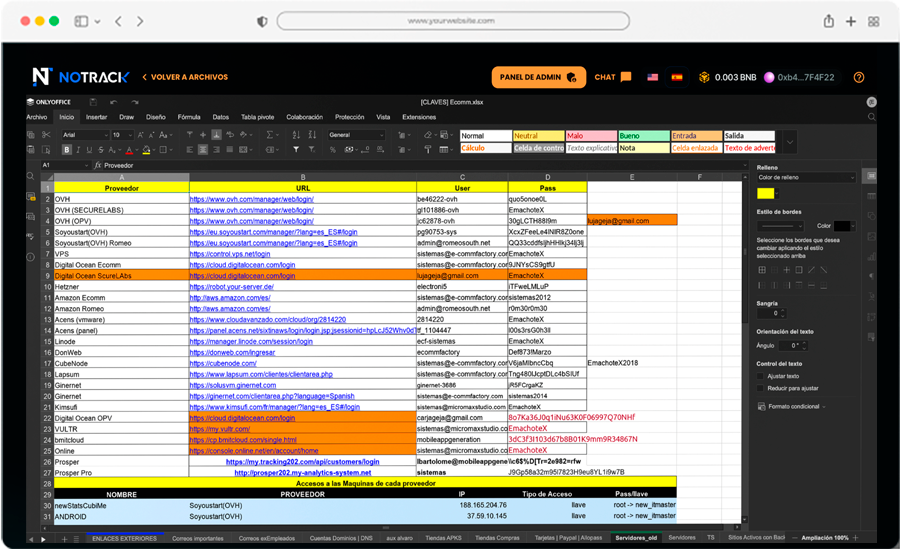Toggle Underline formatting
The image size is (900, 549).
pos(89,149)
